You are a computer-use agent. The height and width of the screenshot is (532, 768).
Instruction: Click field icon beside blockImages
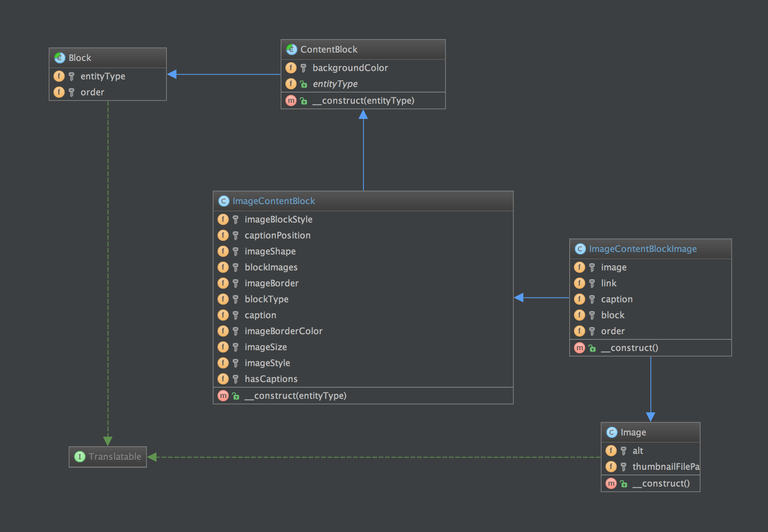(223, 267)
